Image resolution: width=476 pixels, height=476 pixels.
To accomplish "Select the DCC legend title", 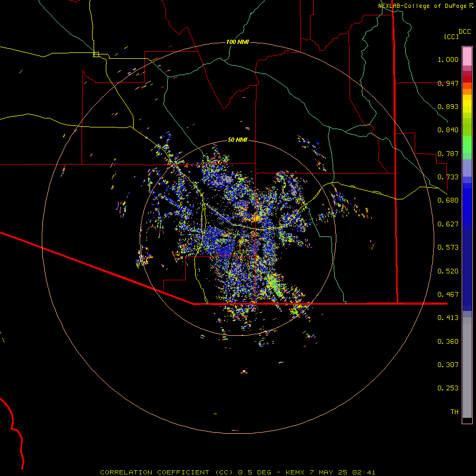I will pyautogui.click(x=465, y=32).
